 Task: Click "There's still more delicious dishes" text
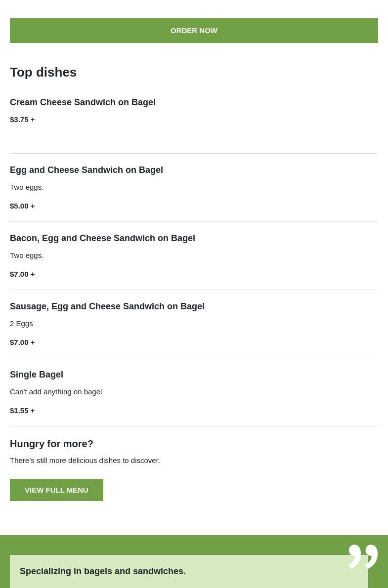85,461
